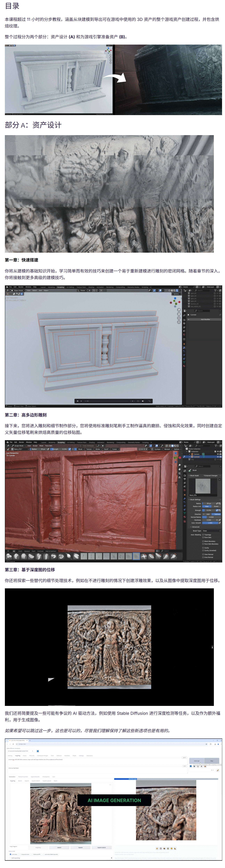Click the last brush icon in the brush shelf
The height and width of the screenshot is (868, 225).
tap(173, 556)
